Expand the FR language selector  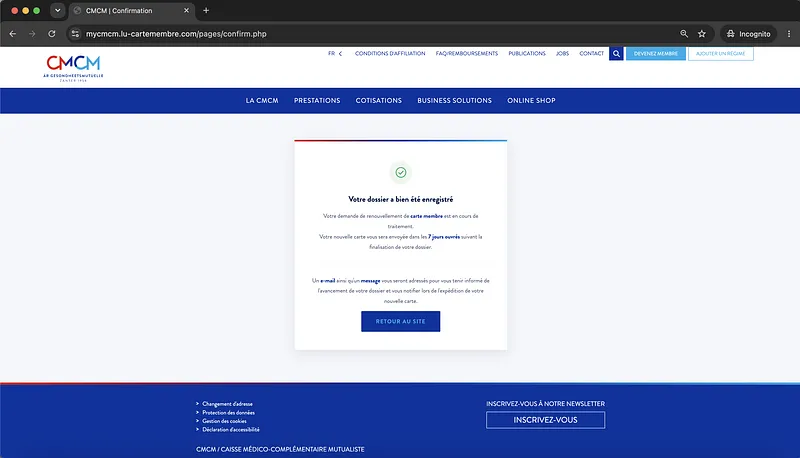coord(335,53)
